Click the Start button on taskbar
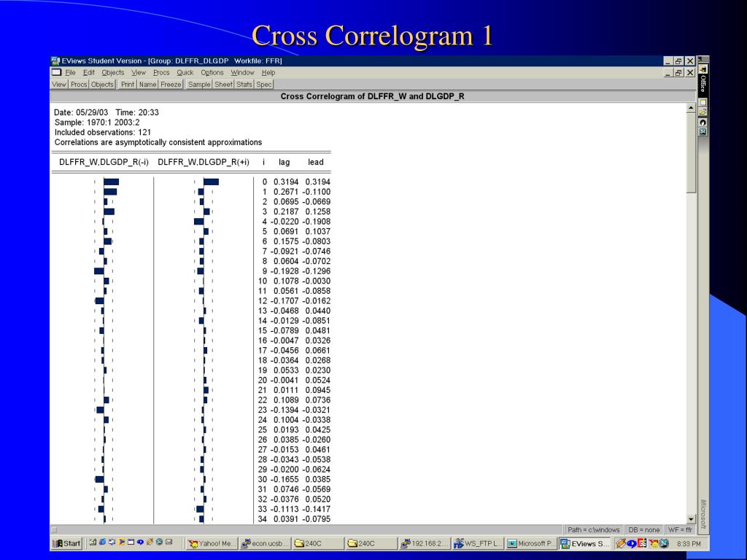The height and width of the screenshot is (560, 747). pyautogui.click(x=66, y=543)
